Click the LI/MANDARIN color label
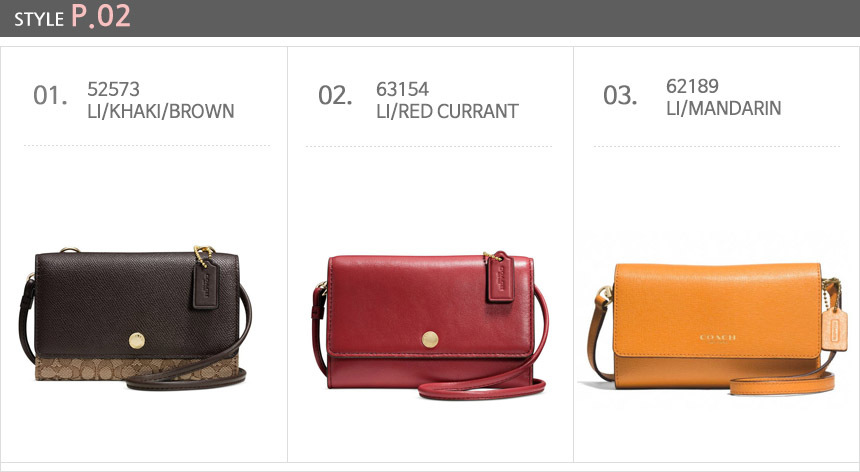860x472 pixels. [x=723, y=108]
